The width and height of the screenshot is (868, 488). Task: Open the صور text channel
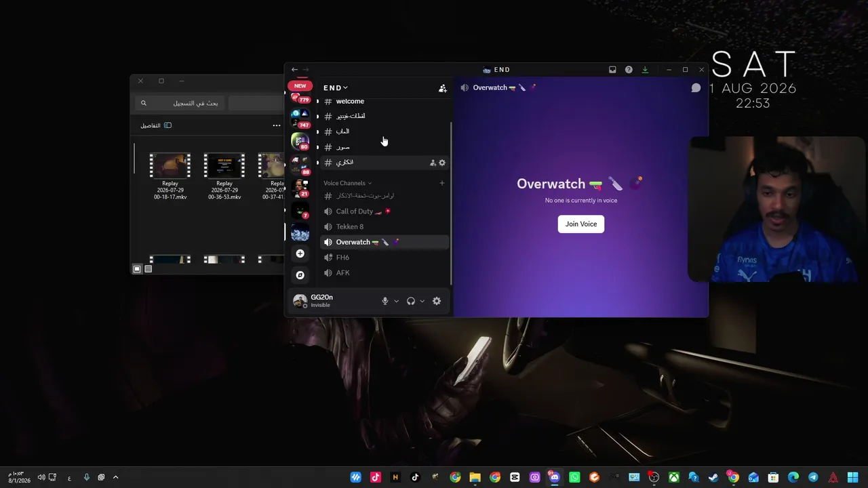tap(384, 147)
